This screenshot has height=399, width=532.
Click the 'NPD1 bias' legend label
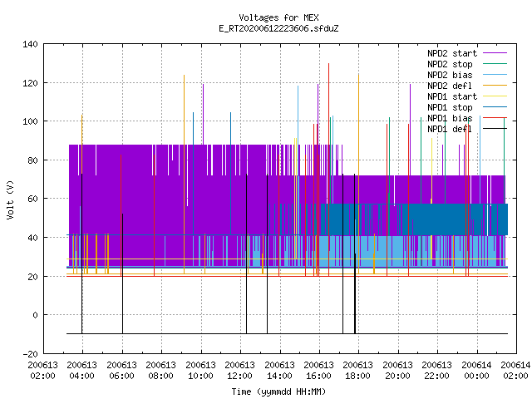(450, 118)
